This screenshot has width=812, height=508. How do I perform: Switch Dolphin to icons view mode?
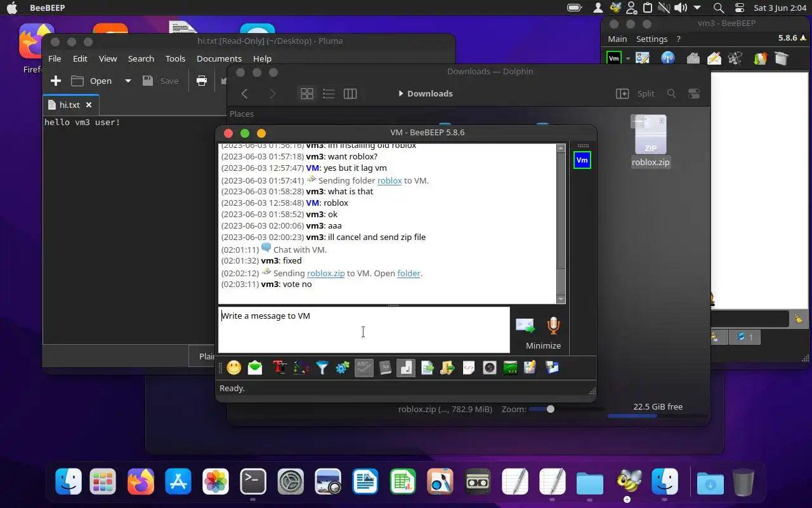point(307,93)
